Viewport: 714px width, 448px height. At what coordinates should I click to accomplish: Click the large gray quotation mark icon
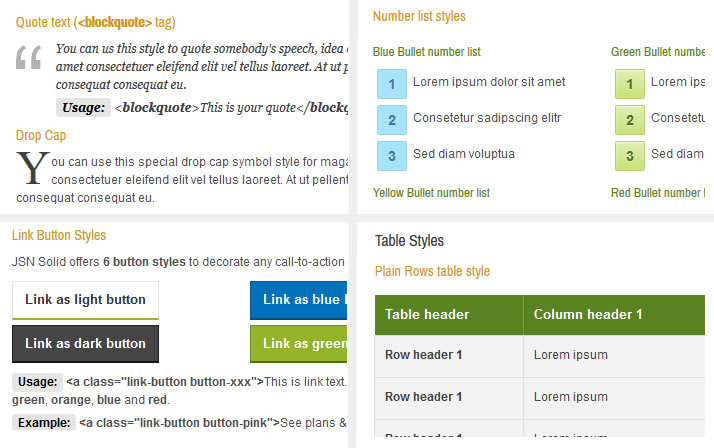pos(30,60)
